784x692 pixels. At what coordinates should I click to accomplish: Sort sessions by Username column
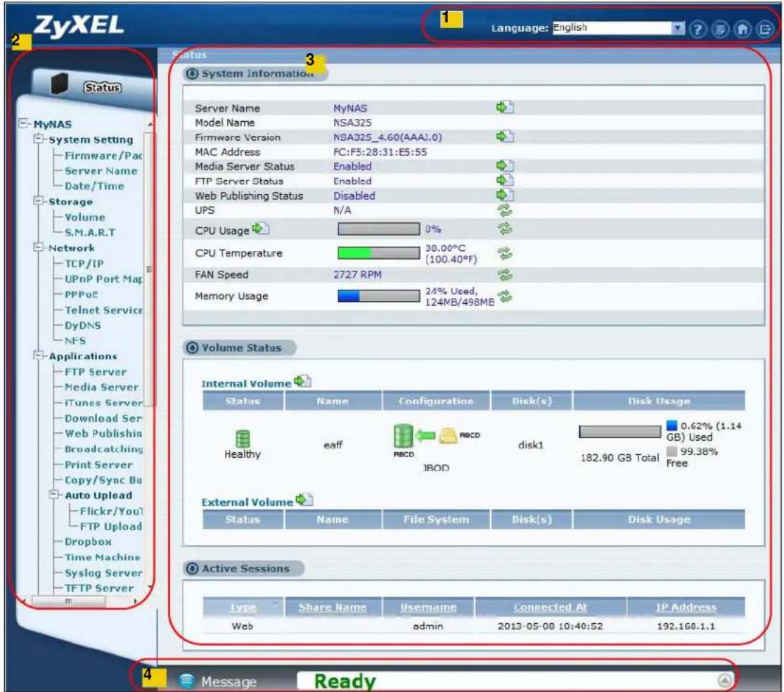coord(428,607)
